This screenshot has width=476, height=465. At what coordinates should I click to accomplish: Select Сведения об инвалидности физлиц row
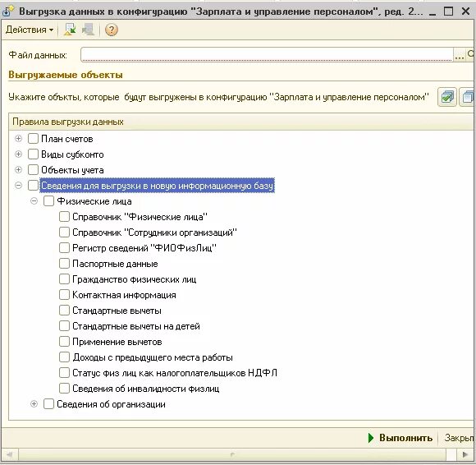pyautogui.click(x=146, y=389)
